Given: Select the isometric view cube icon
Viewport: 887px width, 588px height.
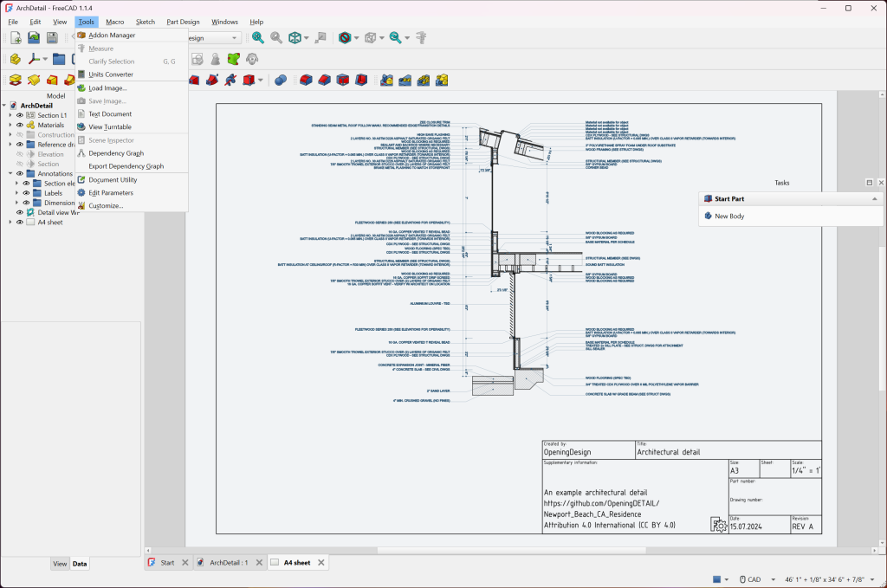Looking at the screenshot, I should [295, 38].
